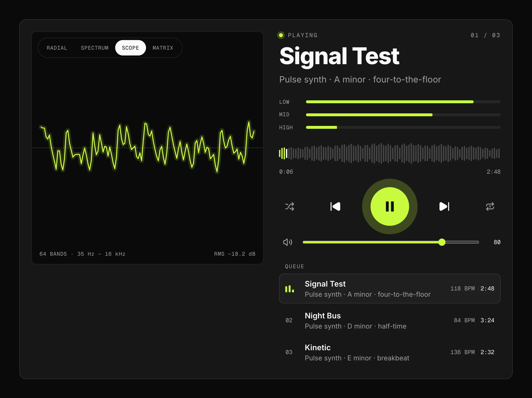Switch to the MATRIX visualizer tab
Screen dimensions: 532x398
[x=163, y=48]
